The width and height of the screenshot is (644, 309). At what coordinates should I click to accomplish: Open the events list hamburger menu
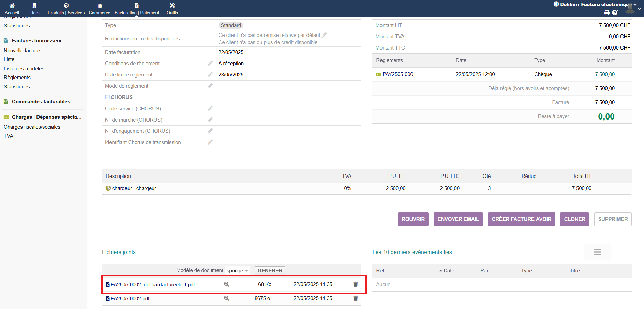coord(597,252)
